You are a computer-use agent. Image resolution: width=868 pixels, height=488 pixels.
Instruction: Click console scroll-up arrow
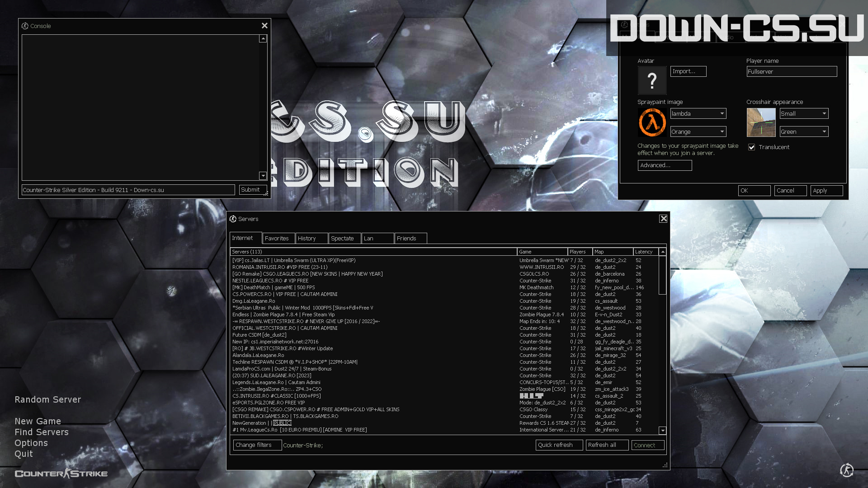[263, 39]
